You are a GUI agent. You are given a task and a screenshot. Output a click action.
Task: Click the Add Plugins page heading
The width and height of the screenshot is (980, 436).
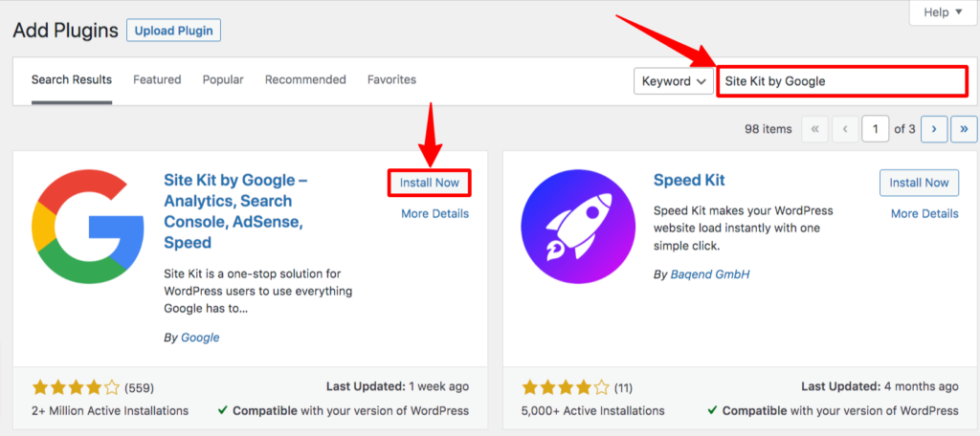tap(66, 30)
